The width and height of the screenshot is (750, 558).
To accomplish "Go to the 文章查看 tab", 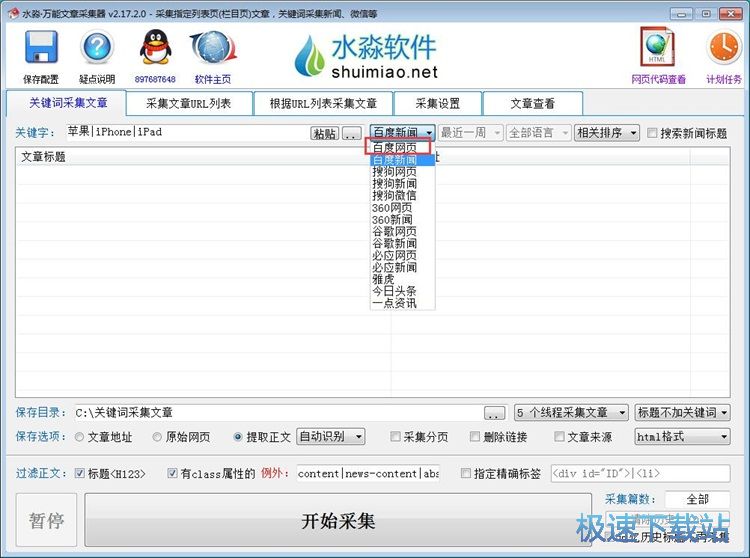I will [532, 103].
